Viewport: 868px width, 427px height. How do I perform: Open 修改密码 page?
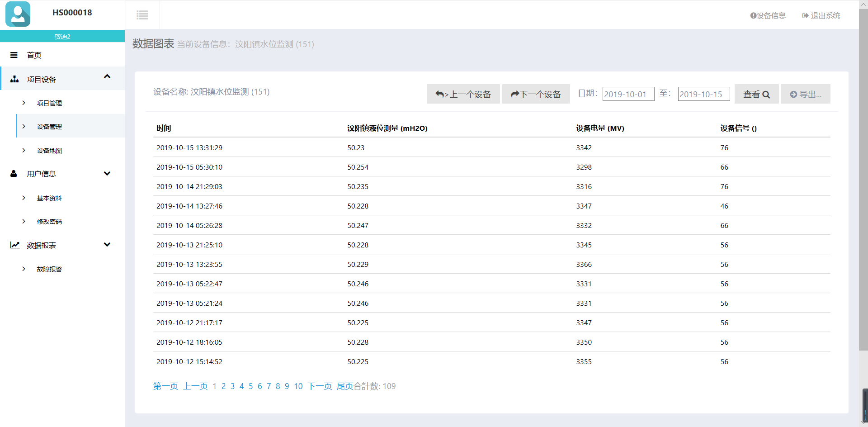pos(49,222)
